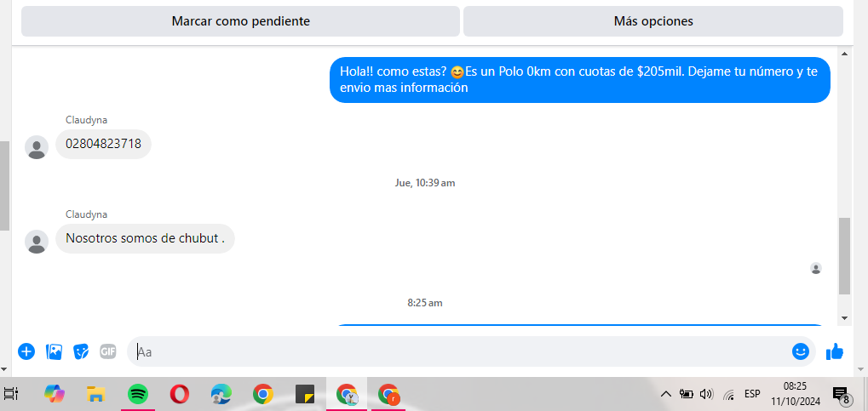Show hidden system tray icons
This screenshot has height=411, width=868.
tap(666, 394)
